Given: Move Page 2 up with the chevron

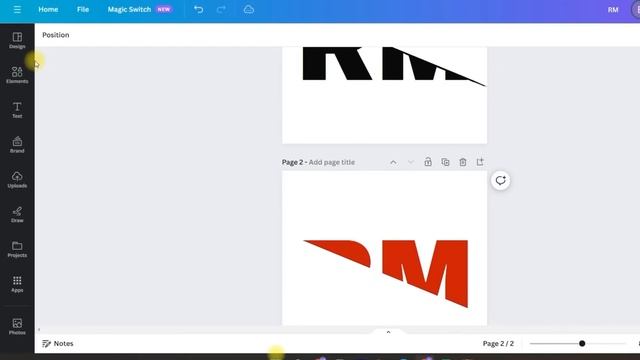Looking at the screenshot, I should click(x=393, y=162).
